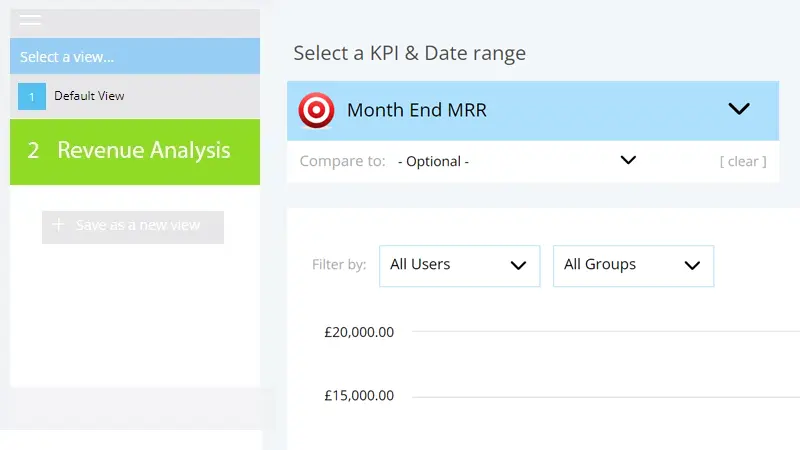Open the hamburger menu icon
The image size is (800, 450).
tap(30, 19)
